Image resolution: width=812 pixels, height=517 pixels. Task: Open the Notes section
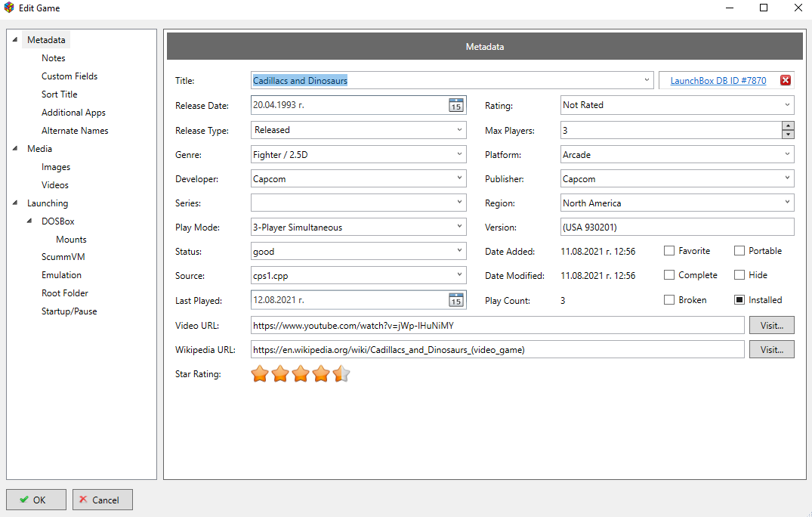(x=54, y=58)
